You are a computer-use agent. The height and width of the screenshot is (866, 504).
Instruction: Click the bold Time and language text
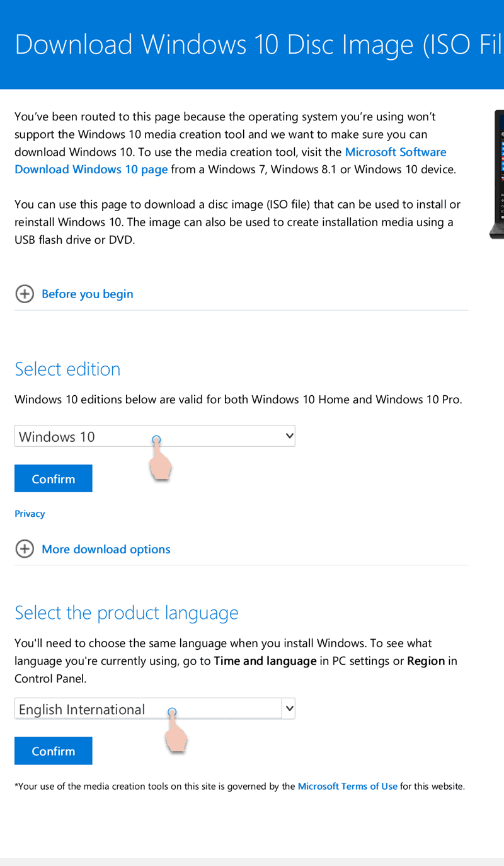pyautogui.click(x=265, y=661)
